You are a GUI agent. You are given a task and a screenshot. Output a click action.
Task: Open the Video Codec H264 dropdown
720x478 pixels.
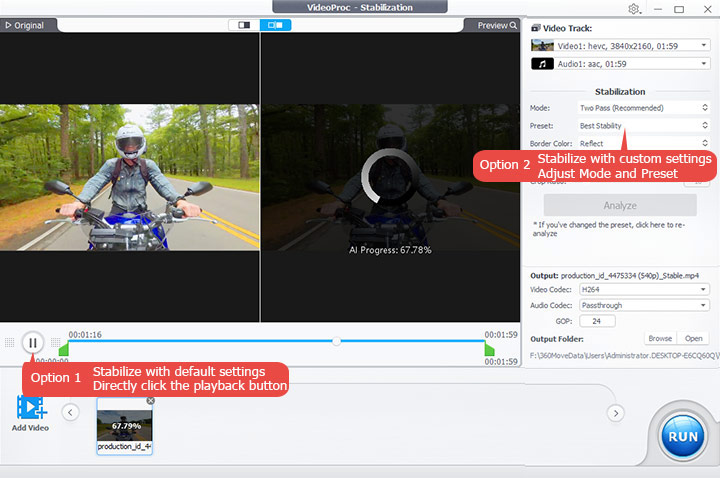coord(643,289)
